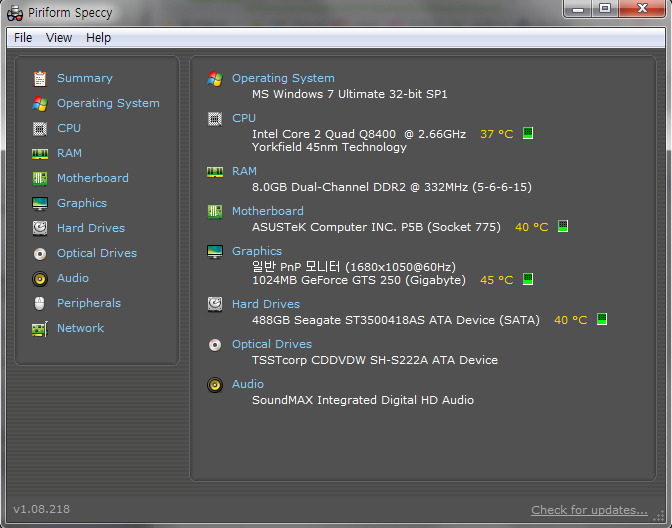Viewport: 672px width, 528px height.
Task: Go to Operating System section in sidebar
Action: (x=108, y=103)
